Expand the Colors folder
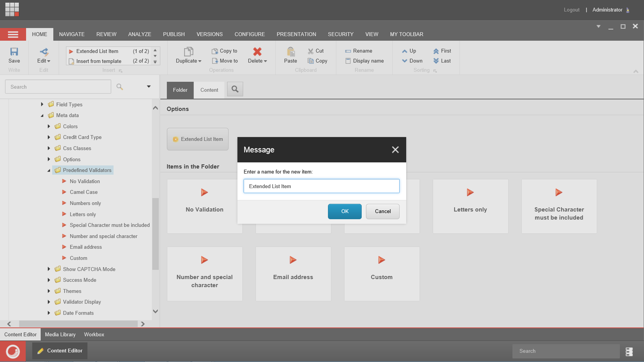The width and height of the screenshot is (644, 362). [49, 126]
